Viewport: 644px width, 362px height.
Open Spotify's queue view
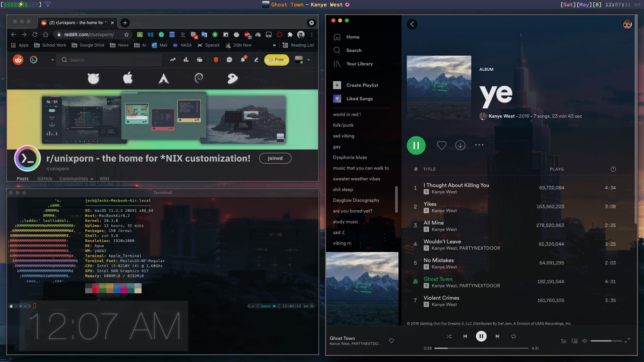pos(564,341)
